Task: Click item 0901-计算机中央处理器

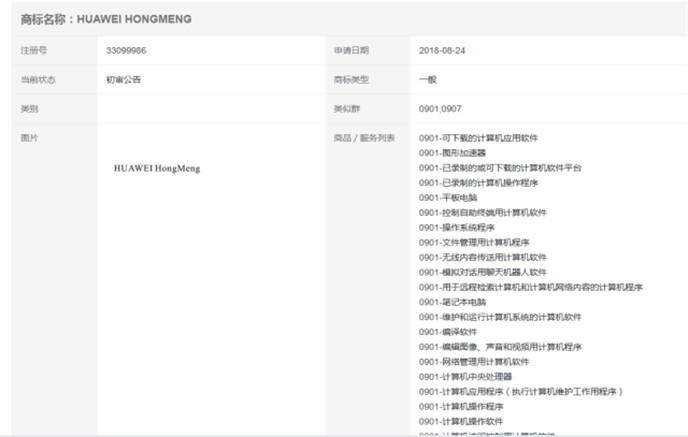Action: [465, 377]
